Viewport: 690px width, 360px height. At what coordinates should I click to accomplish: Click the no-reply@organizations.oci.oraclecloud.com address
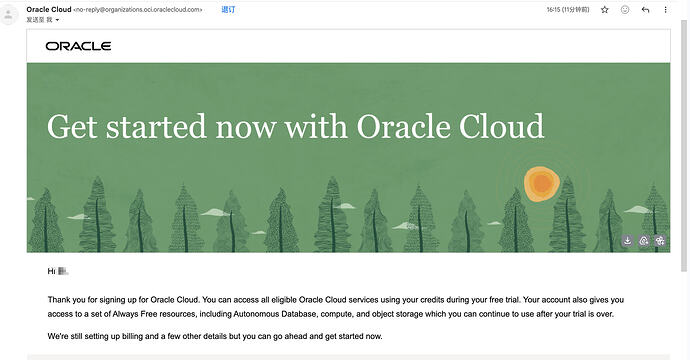point(138,9)
